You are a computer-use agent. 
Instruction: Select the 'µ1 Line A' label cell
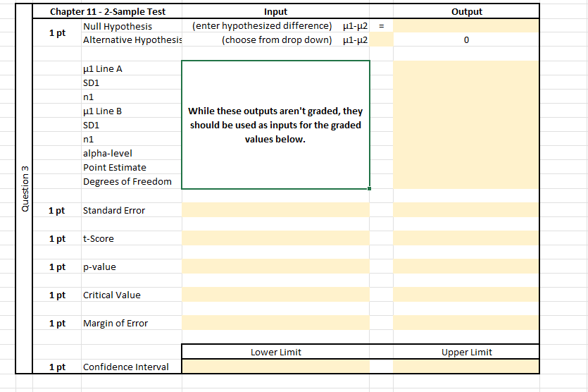pyautogui.click(x=132, y=68)
